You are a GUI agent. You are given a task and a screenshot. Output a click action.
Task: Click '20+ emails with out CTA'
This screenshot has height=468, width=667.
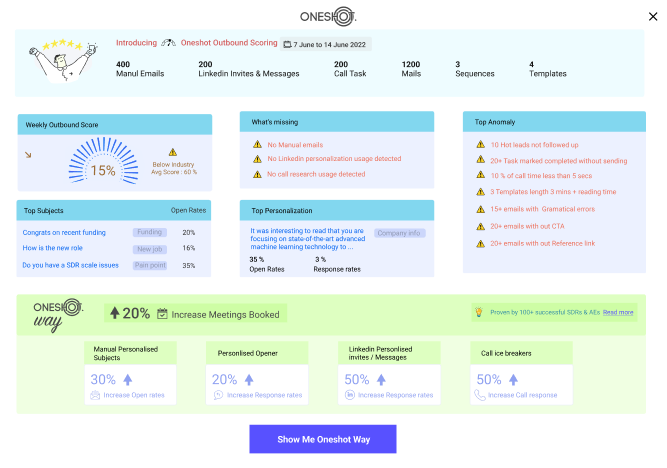point(527,226)
